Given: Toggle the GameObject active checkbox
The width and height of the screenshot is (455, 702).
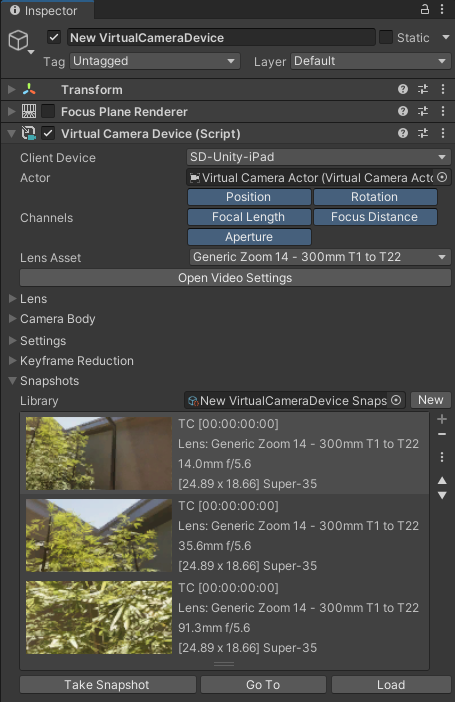Looking at the screenshot, I should (x=54, y=37).
